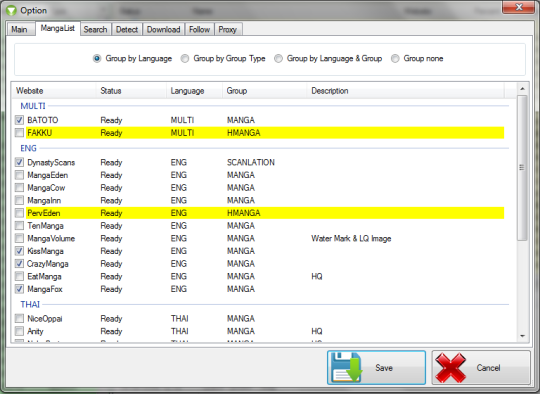Enable the FAKKU checkbox
Viewport: 540px width, 394px height.
(x=19, y=133)
